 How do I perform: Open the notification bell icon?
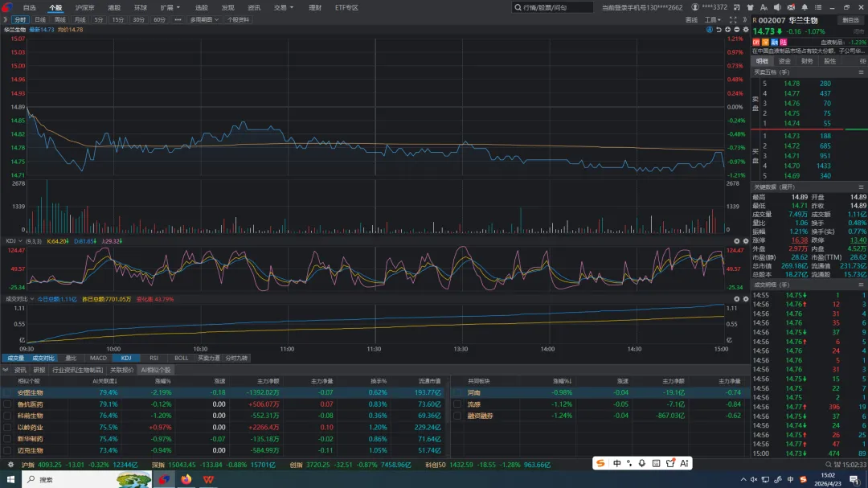click(805, 7)
